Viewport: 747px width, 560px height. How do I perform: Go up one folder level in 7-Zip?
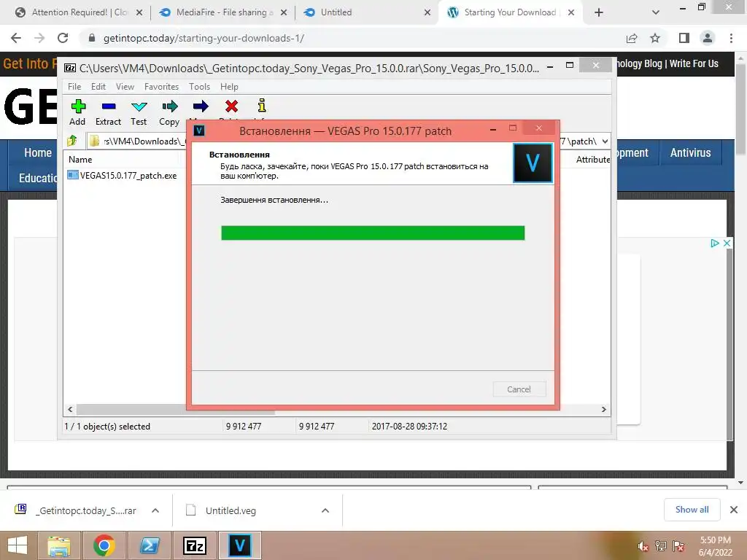[x=72, y=141]
